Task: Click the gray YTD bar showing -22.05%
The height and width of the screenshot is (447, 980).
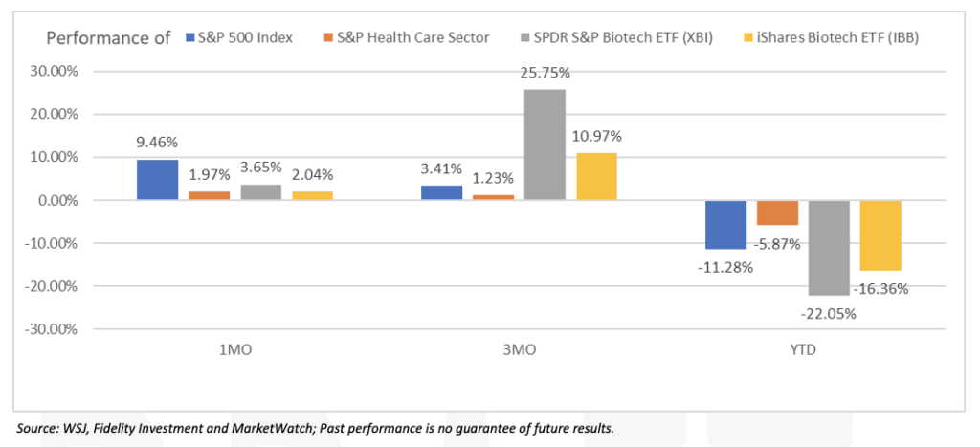Action: point(829,248)
